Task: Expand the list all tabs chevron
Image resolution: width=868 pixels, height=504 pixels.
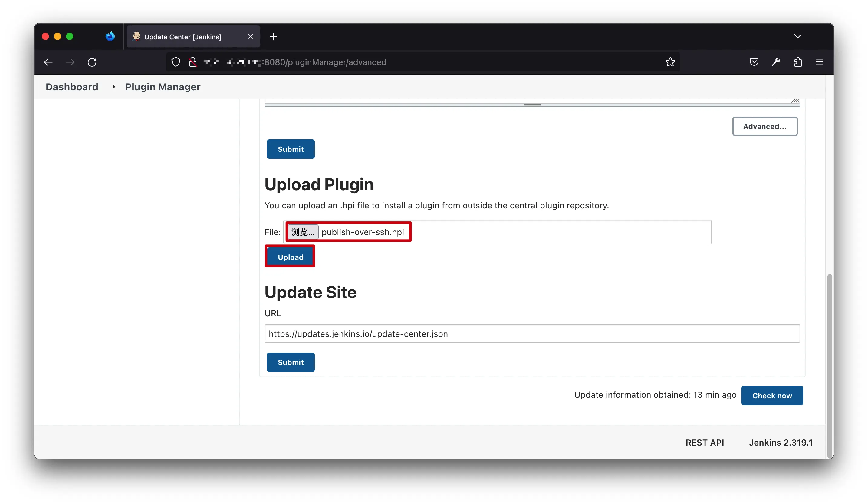Action: [797, 36]
